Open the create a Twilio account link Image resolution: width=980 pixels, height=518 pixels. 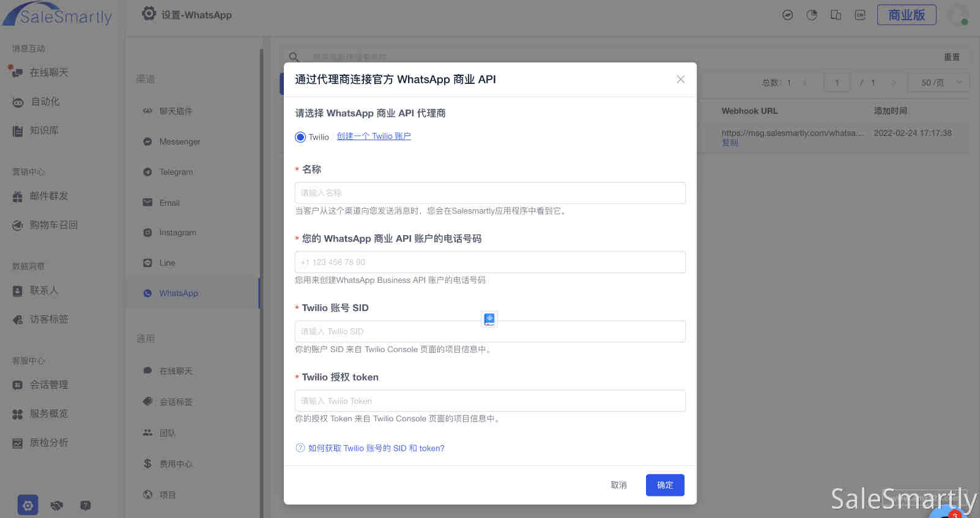(374, 137)
